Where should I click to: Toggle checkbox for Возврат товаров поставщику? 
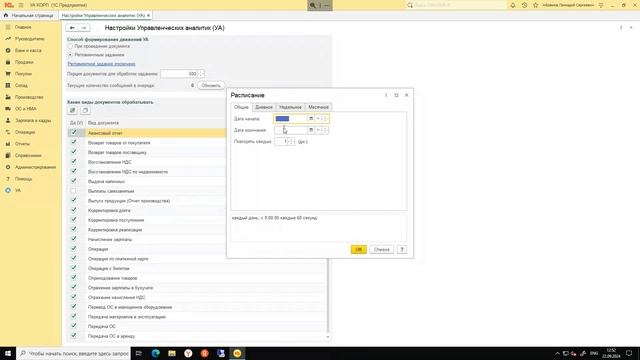[73, 152]
